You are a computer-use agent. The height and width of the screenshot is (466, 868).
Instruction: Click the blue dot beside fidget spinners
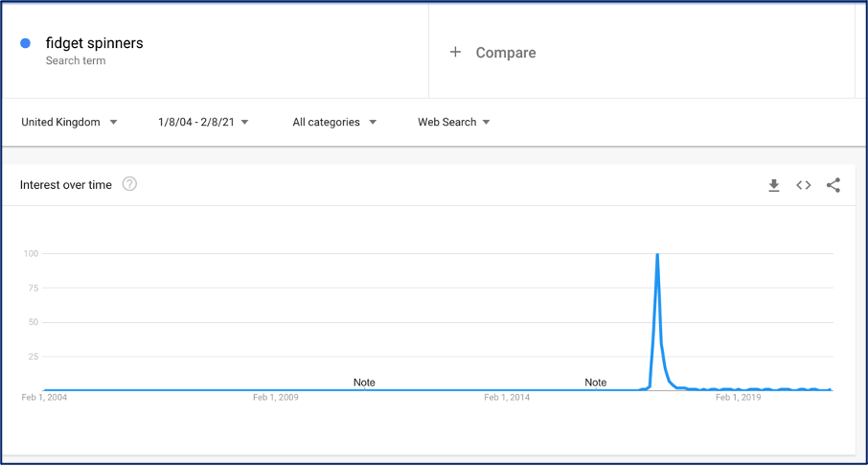[26, 43]
